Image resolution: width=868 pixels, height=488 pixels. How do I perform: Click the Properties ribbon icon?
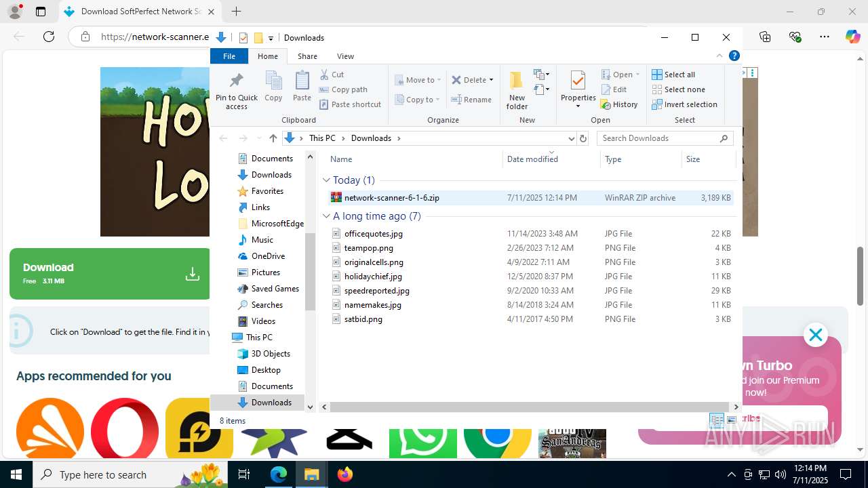[x=578, y=81]
